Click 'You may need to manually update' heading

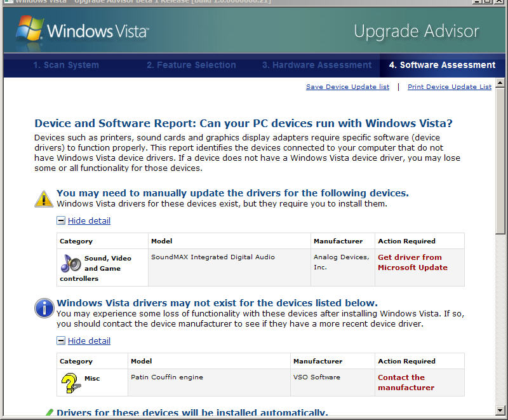232,193
